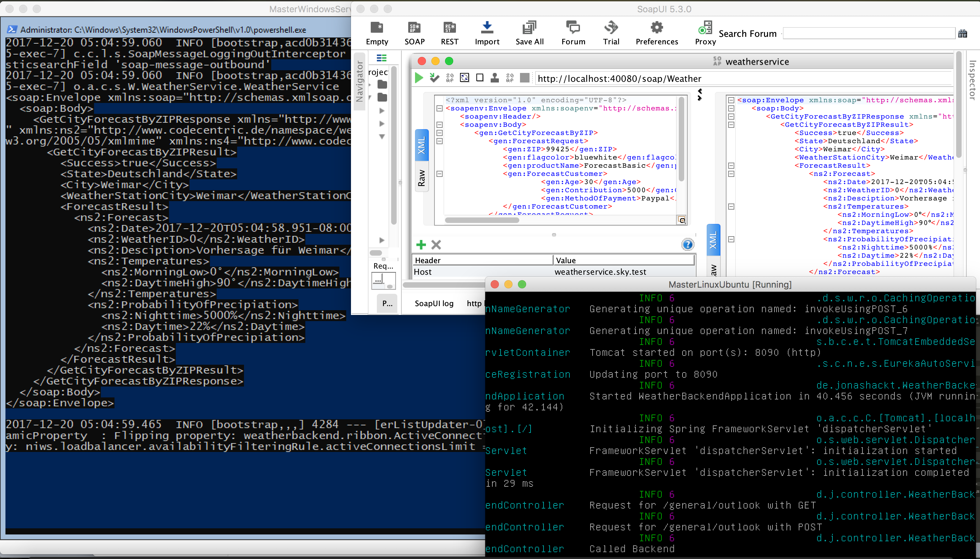This screenshot has height=559, width=980.
Task: Click the green Submit request play button
Action: point(419,78)
